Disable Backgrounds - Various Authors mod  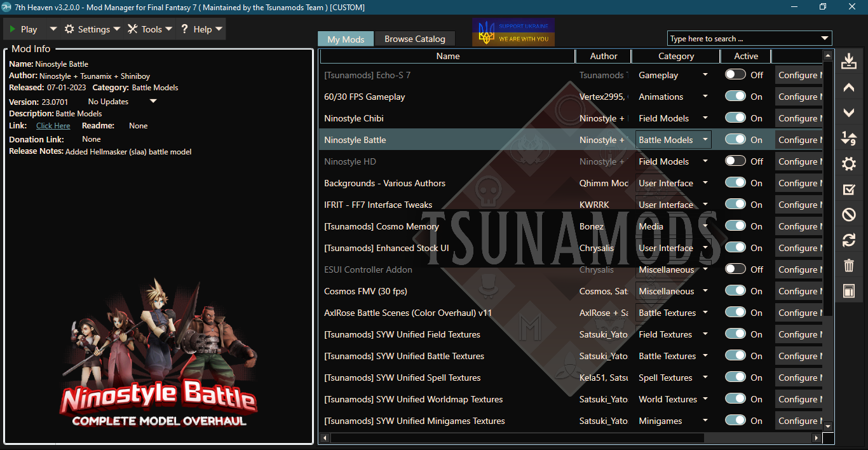click(x=735, y=182)
